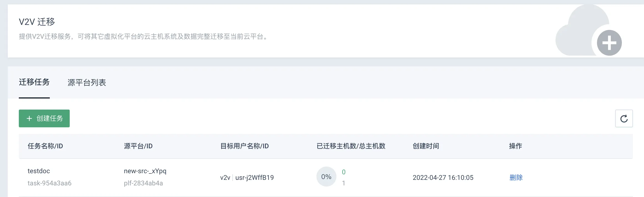644x197 pixels.
Task: Click the 0% progress circle
Action: (326, 177)
